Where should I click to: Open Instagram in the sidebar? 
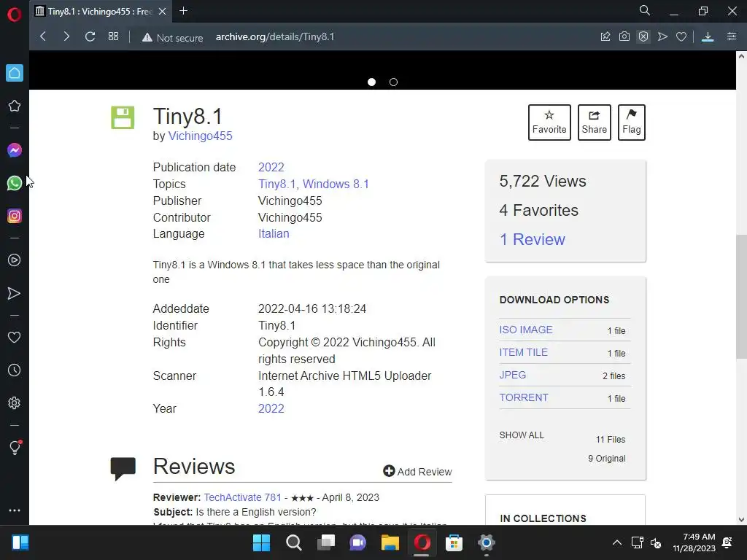[x=15, y=216]
